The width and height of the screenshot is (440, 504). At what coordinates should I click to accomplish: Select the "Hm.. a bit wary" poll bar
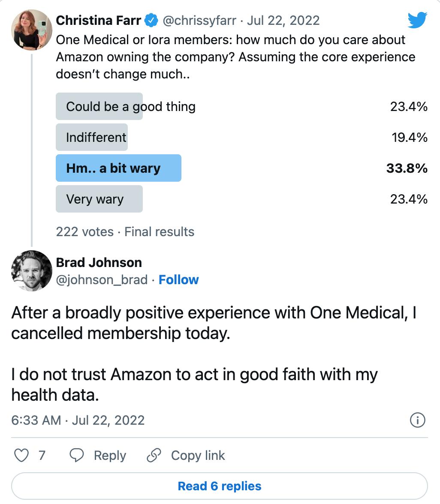click(x=118, y=168)
